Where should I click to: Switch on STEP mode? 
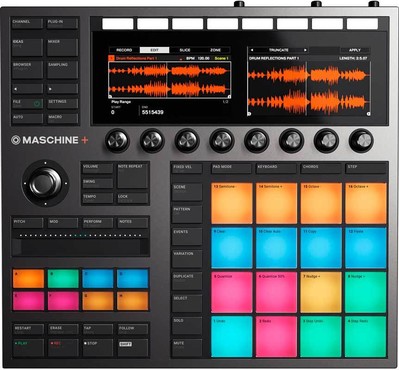tap(366, 169)
